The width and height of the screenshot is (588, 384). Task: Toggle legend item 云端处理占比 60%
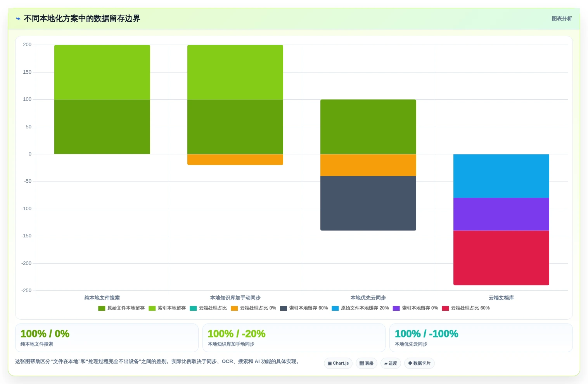[x=466, y=308]
